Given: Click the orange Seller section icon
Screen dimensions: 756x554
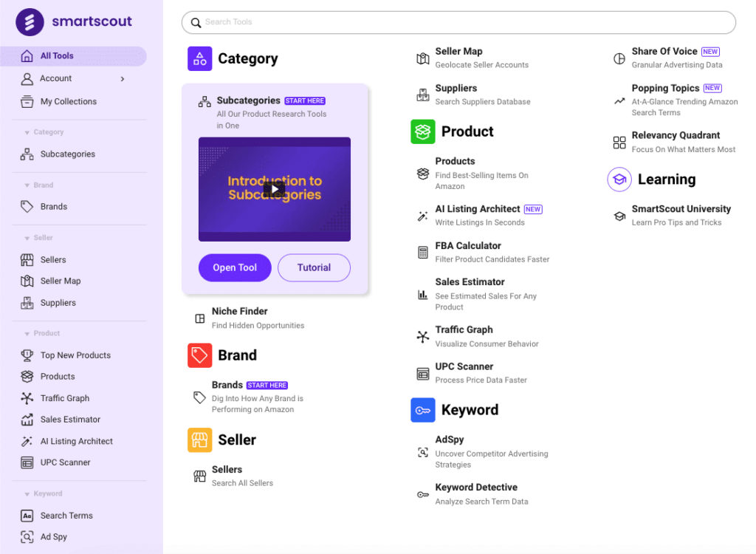Looking at the screenshot, I should 199,440.
